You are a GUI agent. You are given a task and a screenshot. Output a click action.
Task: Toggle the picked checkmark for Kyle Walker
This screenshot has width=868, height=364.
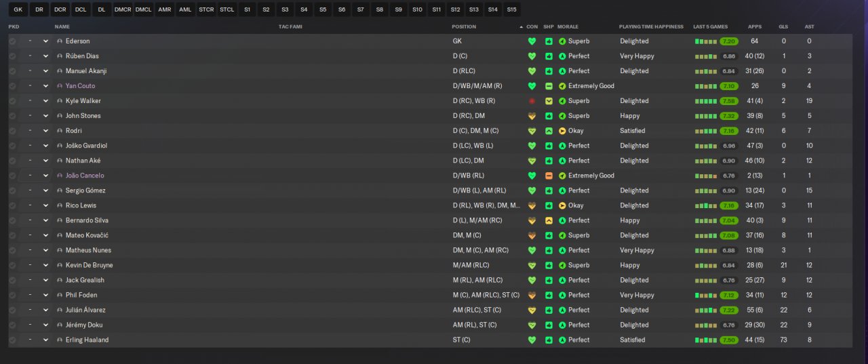point(12,101)
